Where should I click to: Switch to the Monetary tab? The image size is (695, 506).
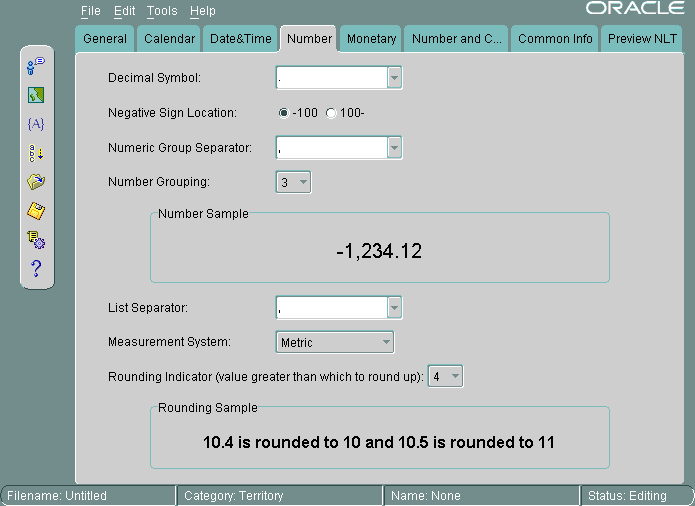[371, 39]
